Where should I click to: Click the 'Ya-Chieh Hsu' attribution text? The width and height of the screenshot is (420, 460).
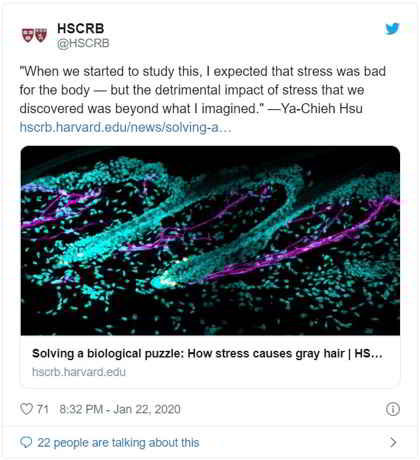(x=322, y=108)
